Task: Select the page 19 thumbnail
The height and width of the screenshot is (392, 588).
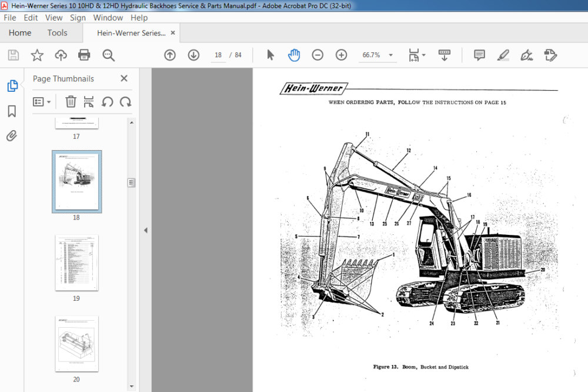Action: (77, 263)
